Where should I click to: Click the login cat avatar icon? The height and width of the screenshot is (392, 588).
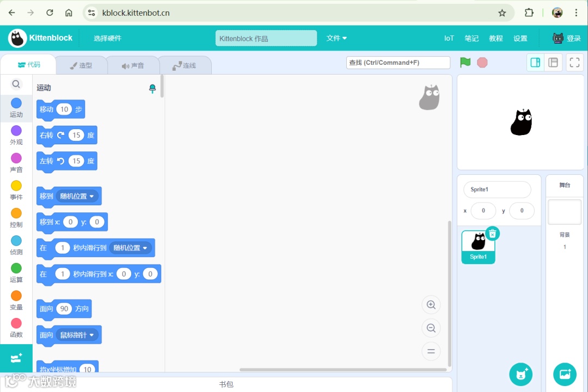[x=558, y=38]
